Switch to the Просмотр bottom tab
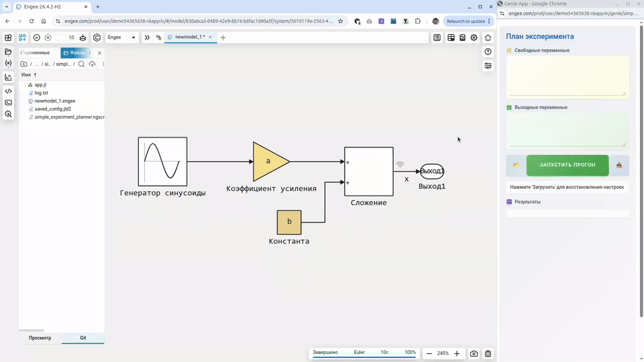This screenshot has height=362, width=644. [40, 338]
